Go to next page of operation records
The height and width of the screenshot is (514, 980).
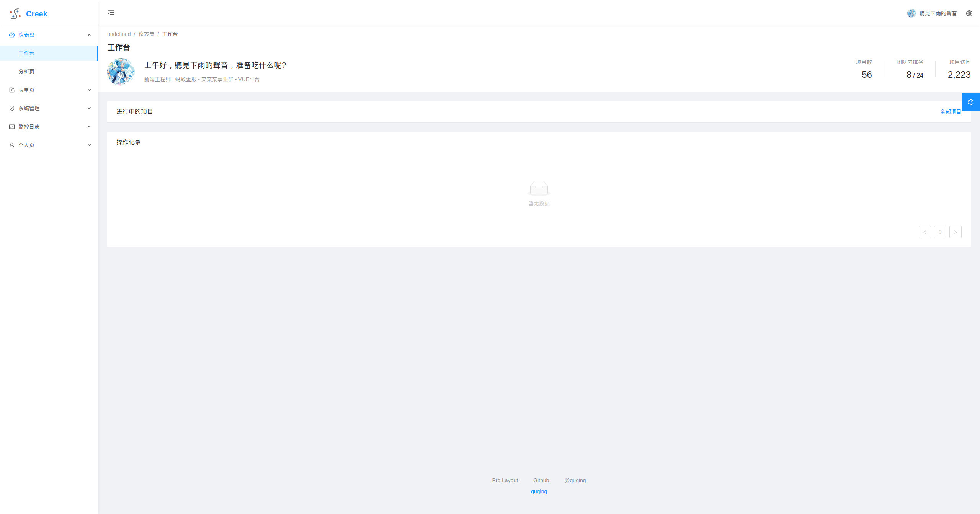[955, 232]
